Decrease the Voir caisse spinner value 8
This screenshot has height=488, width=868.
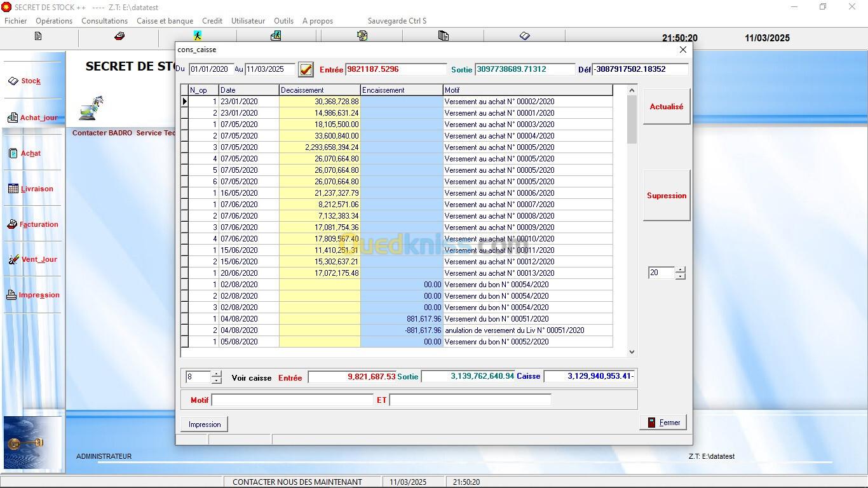[217, 381]
